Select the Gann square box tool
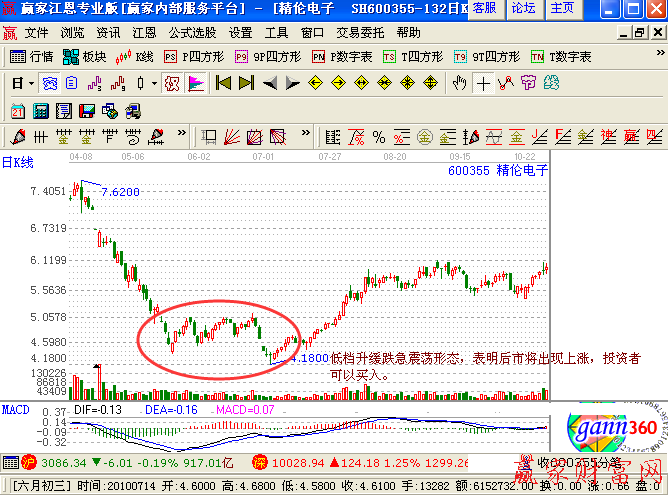Image resolution: width=668 pixels, height=496 pixels. pyautogui.click(x=255, y=137)
